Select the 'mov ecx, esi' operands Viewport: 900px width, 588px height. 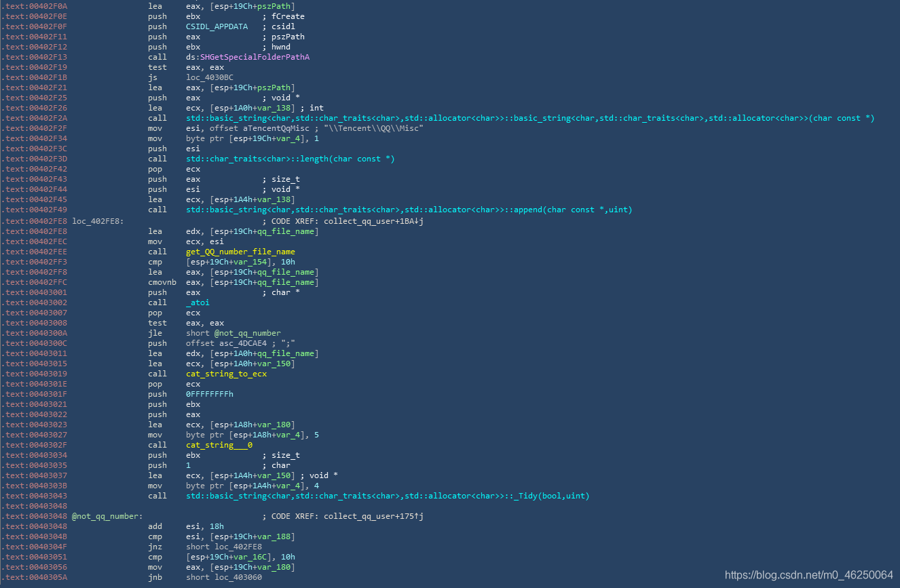click(202, 241)
